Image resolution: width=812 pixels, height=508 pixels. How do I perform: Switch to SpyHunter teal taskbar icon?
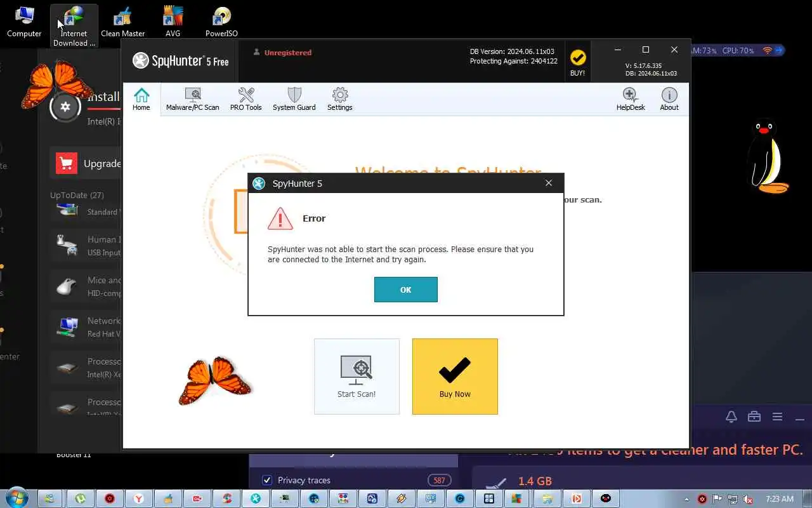[x=255, y=498]
